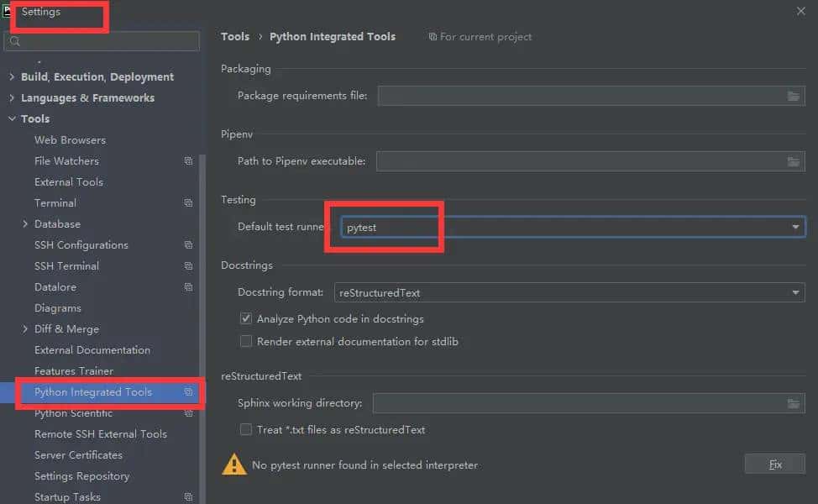Click the warning triangle icon

pyautogui.click(x=233, y=465)
